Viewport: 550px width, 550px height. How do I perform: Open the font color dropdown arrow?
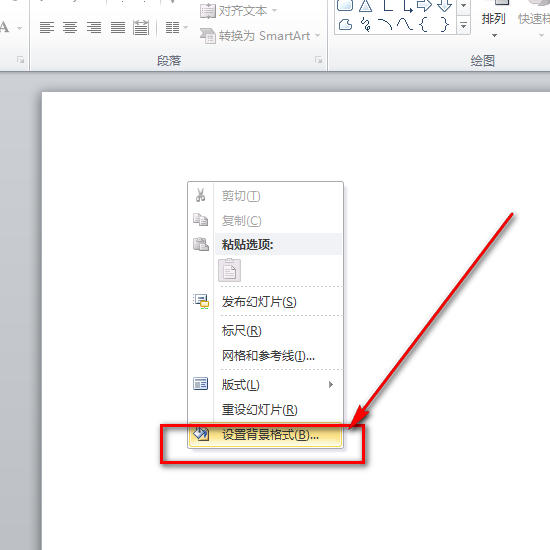coord(19,28)
